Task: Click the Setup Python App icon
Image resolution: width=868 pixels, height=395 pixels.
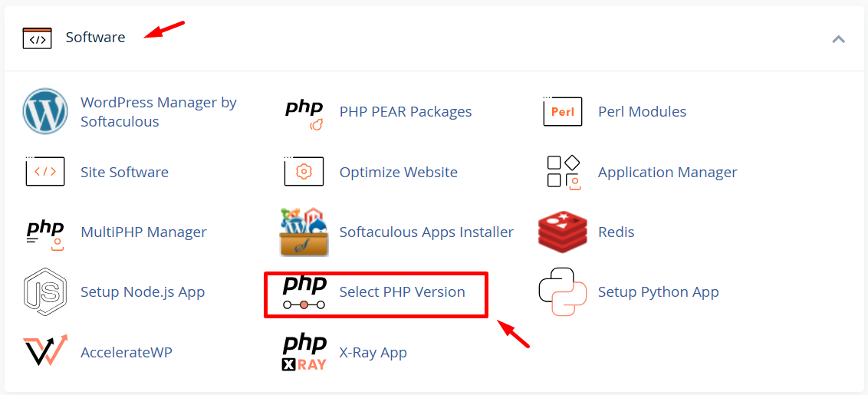Action: 563,292
